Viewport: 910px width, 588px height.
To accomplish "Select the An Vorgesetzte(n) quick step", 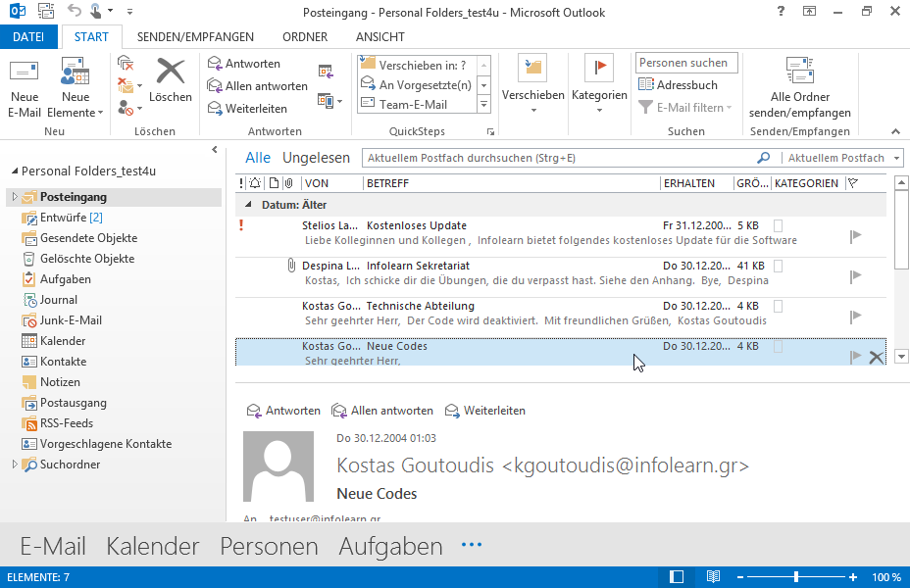I will click(418, 84).
